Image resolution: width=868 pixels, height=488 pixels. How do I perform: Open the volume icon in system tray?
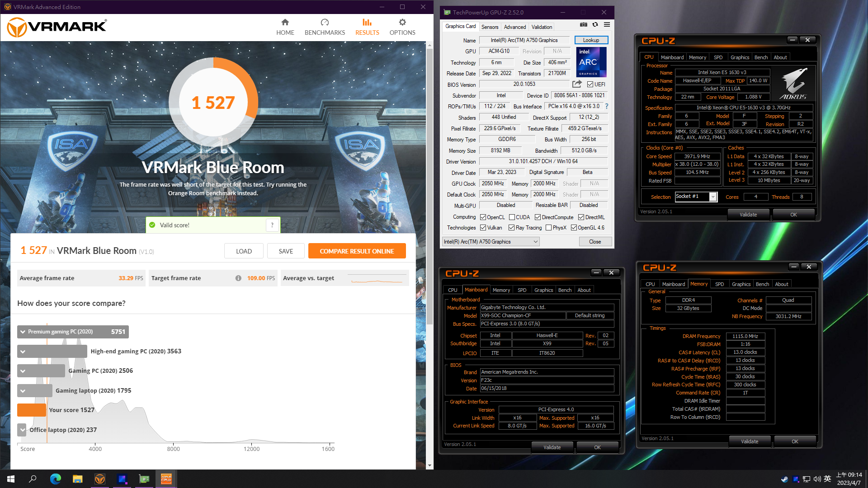[x=817, y=479]
